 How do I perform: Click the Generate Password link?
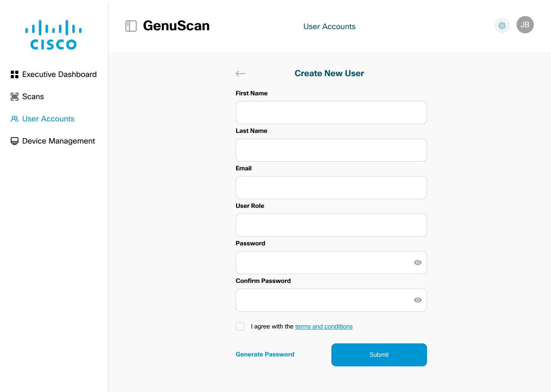point(265,354)
